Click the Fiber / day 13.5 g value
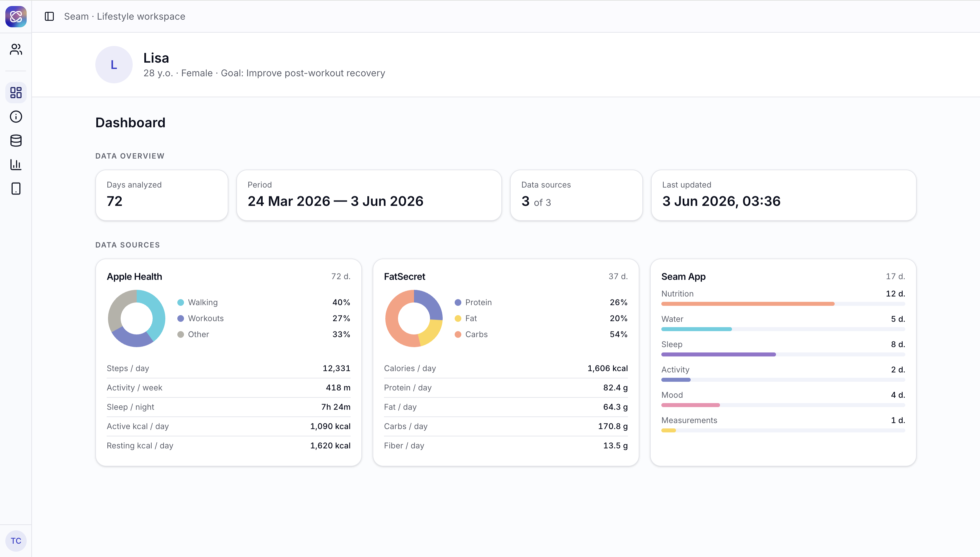Screen dimensions: 980x557 [x=615, y=446]
